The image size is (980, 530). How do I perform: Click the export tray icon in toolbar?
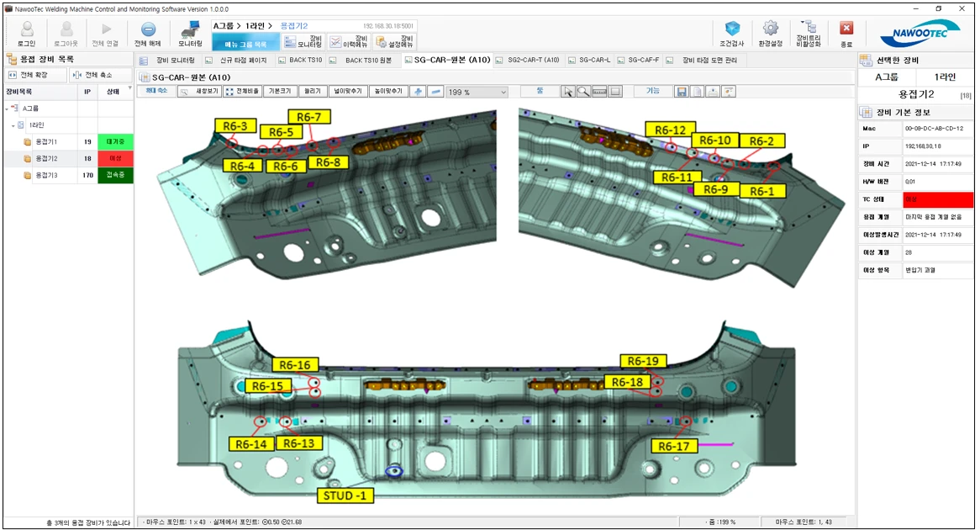[713, 92]
